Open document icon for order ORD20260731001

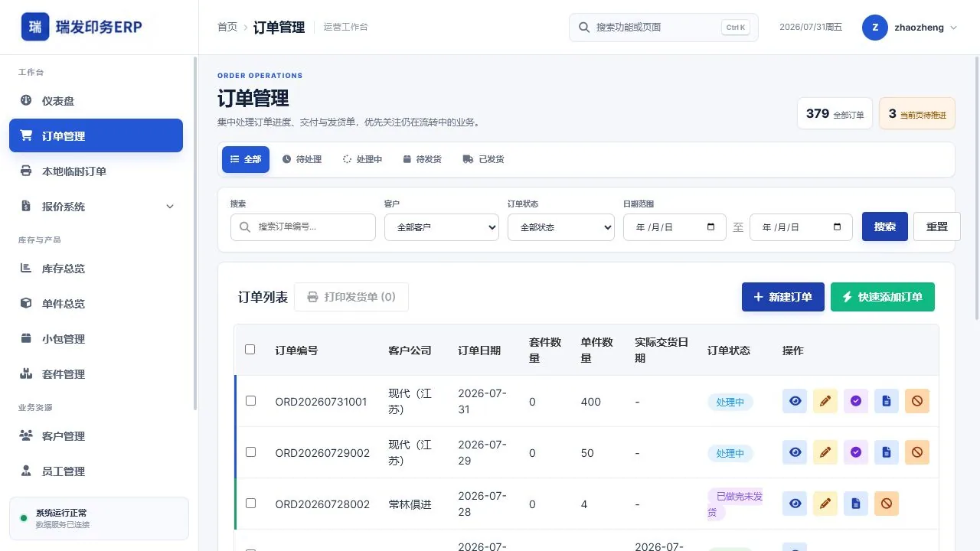coord(887,401)
